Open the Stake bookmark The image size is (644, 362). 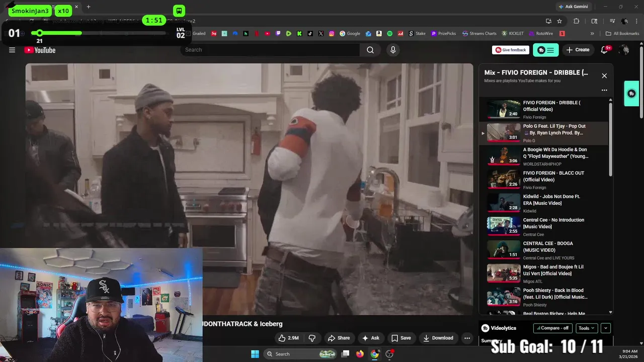tap(417, 34)
